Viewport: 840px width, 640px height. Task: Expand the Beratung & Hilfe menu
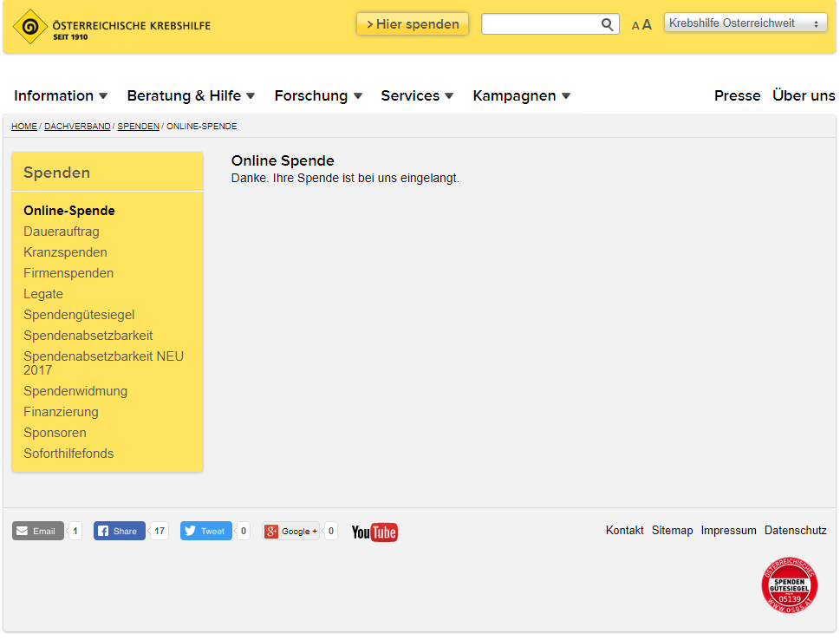pyautogui.click(x=191, y=96)
